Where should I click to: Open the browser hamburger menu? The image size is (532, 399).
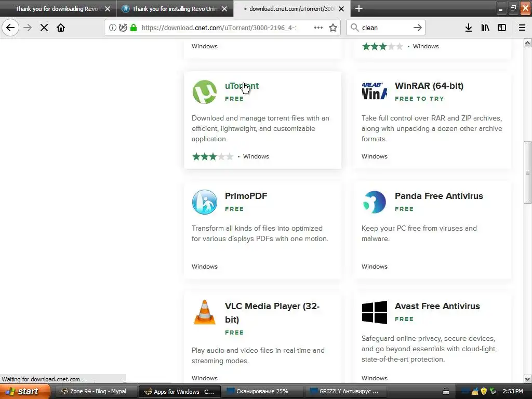pos(522,28)
